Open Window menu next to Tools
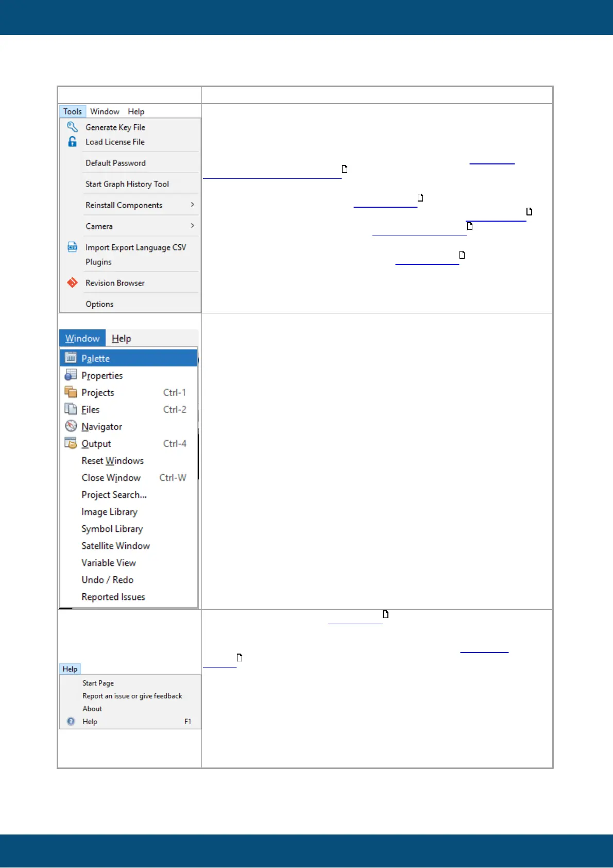This screenshot has height=868, width=613. tap(105, 111)
